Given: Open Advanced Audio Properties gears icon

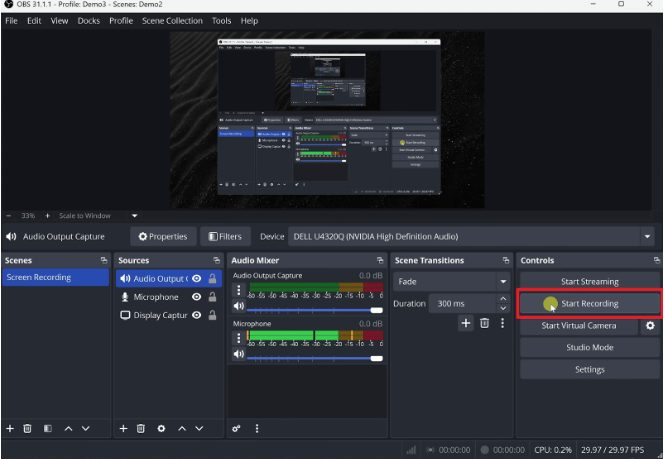Looking at the screenshot, I should click(x=237, y=428).
